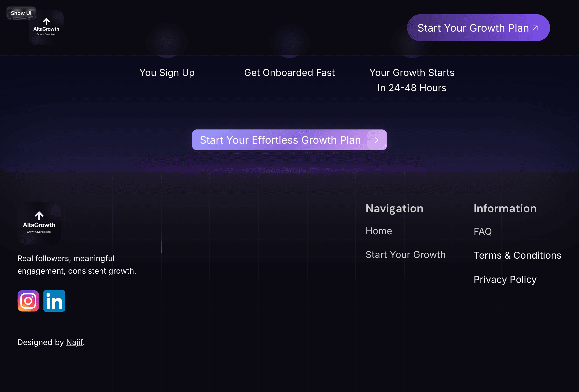Open the FAQ link
Image resolution: width=579 pixels, height=392 pixels.
tap(482, 231)
